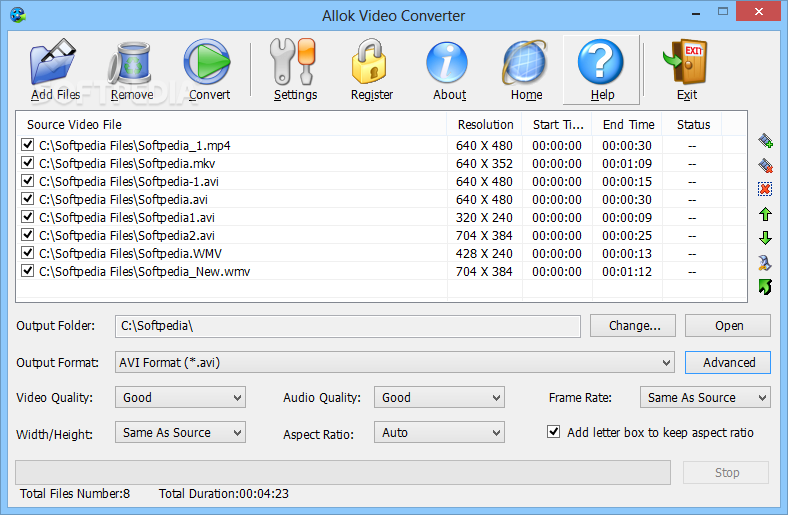This screenshot has height=515, width=788.
Task: Toggle Add letter box to keep aspect ratio
Action: tap(553, 432)
